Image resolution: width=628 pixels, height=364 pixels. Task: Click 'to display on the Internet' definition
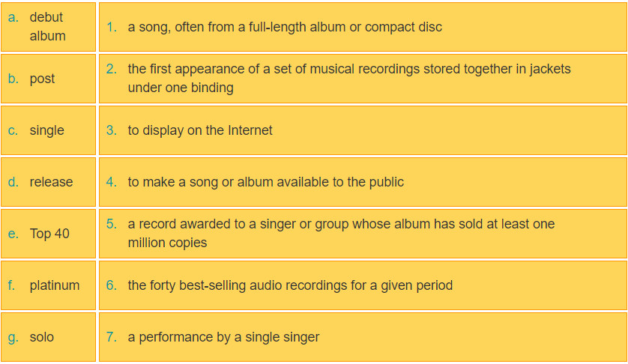click(200, 130)
